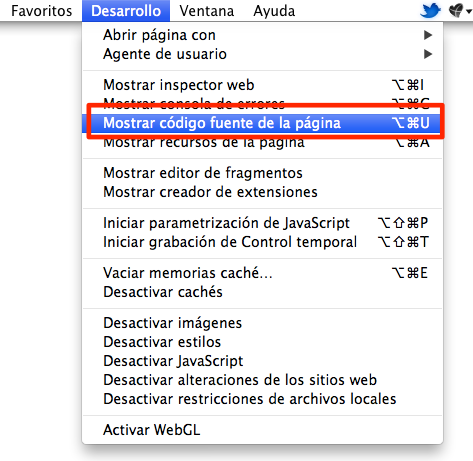This screenshot has width=473, height=461.
Task: Open the Ventana menu
Action: tap(207, 11)
